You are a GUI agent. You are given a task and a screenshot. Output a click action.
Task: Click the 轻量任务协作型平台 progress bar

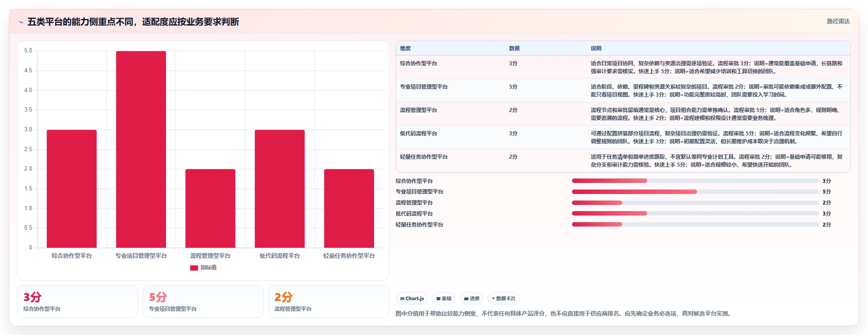pyautogui.click(x=695, y=224)
